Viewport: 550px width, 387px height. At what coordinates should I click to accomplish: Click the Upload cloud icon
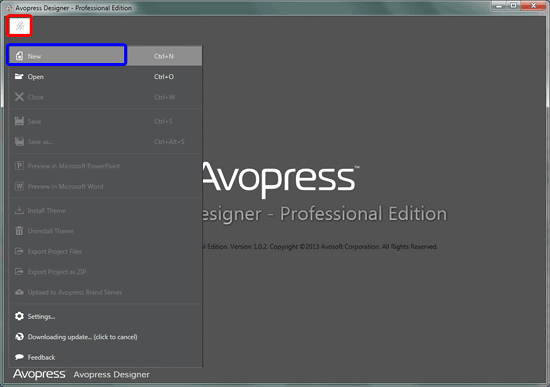[19, 292]
